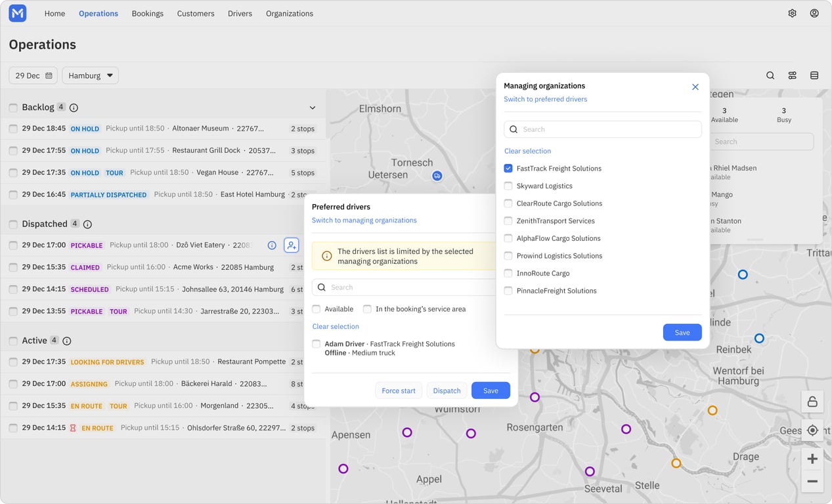832x504 pixels.
Task: Open the Organizations tab
Action: click(290, 13)
